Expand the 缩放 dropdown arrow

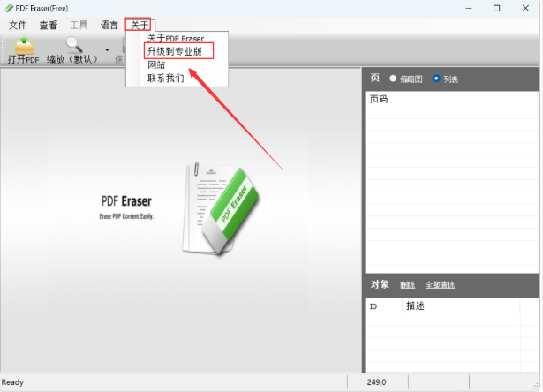pyautogui.click(x=107, y=50)
